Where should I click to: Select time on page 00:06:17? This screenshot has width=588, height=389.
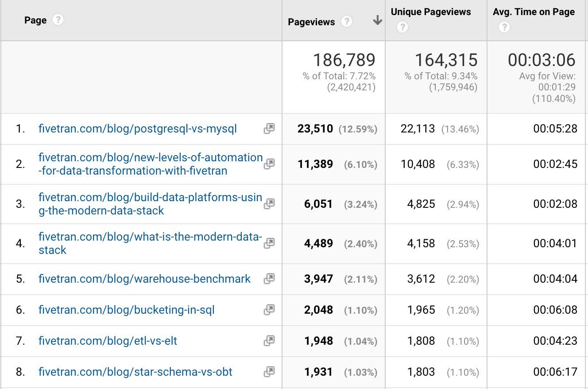click(555, 372)
